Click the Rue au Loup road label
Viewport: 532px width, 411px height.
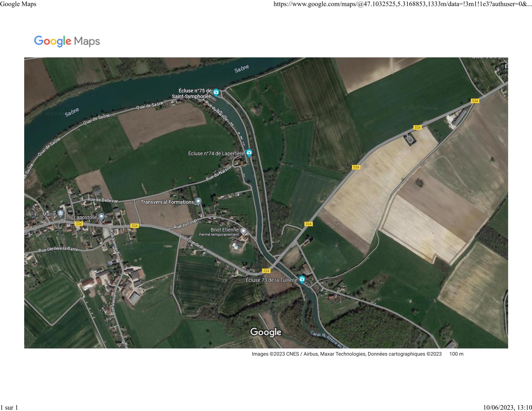click(x=185, y=224)
